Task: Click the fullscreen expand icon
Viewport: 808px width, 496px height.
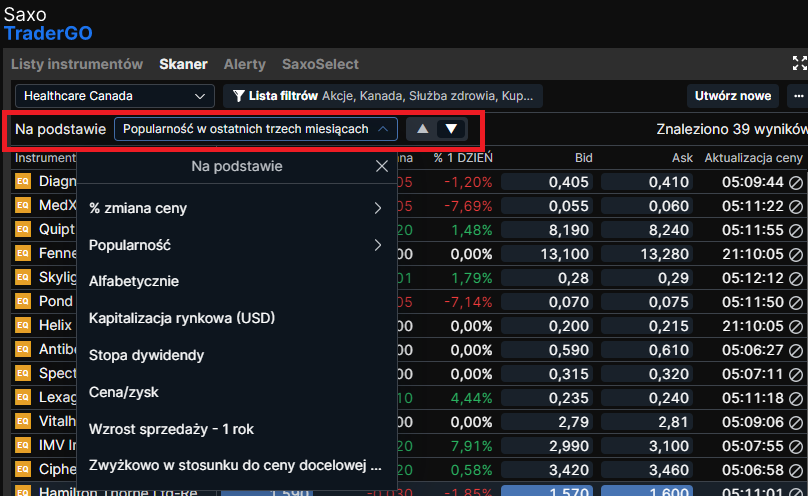Action: (798, 64)
